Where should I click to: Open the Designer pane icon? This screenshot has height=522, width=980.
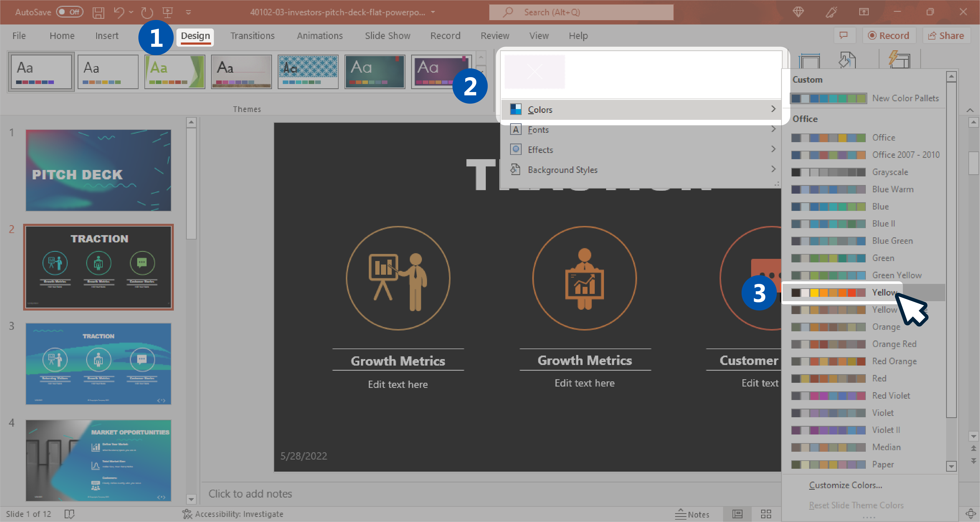[899, 59]
